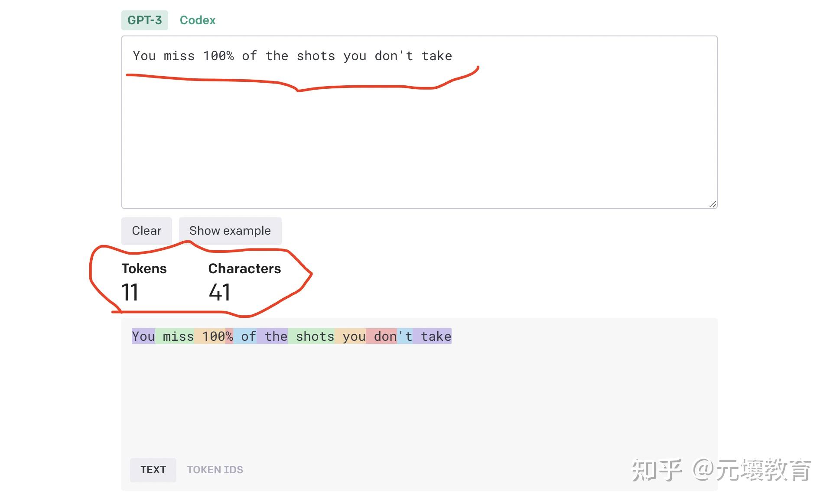Click the Show example button

[230, 231]
